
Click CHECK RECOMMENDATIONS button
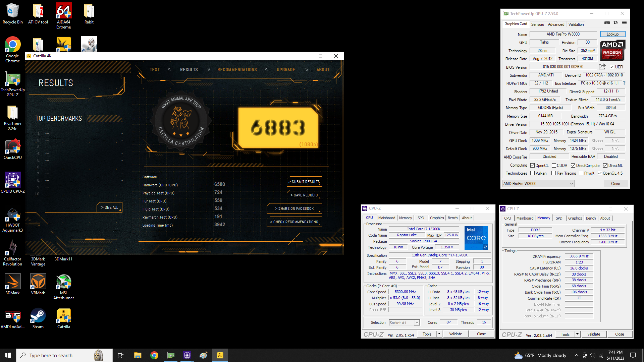pyautogui.click(x=294, y=222)
